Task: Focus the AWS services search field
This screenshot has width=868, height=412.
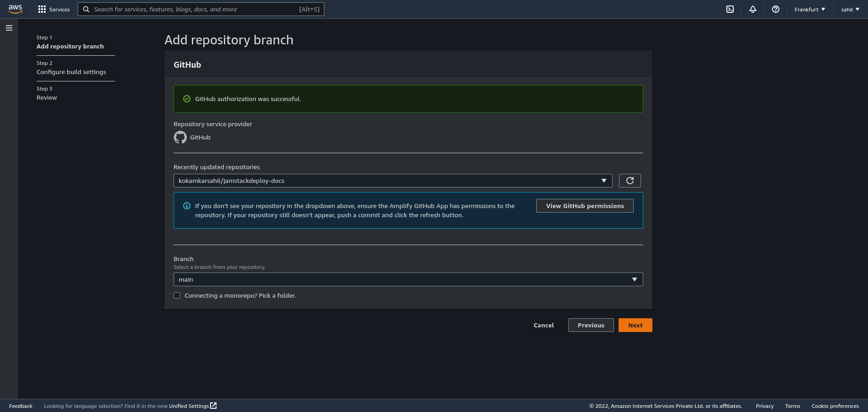Action: click(x=201, y=9)
